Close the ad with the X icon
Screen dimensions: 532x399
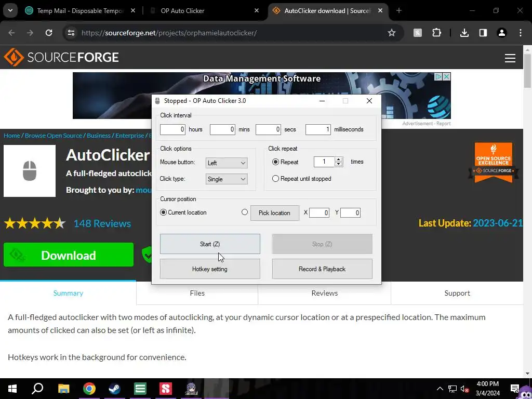click(x=447, y=77)
